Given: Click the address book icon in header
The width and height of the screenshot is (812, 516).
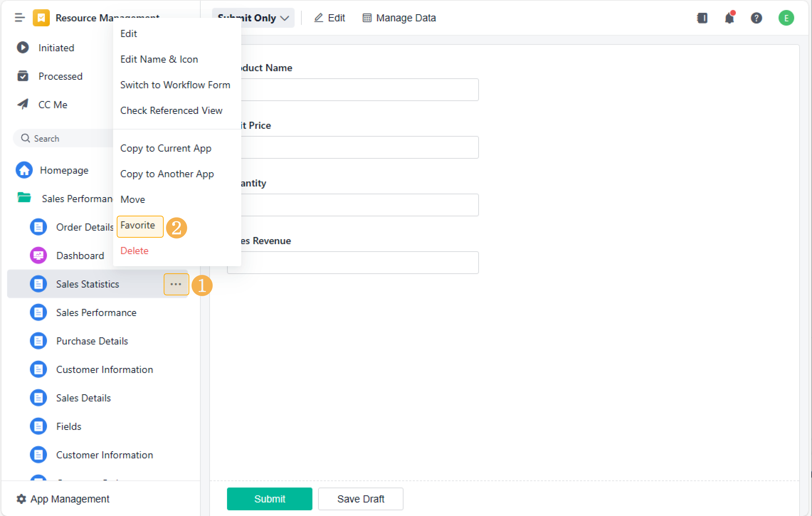Looking at the screenshot, I should pyautogui.click(x=702, y=18).
